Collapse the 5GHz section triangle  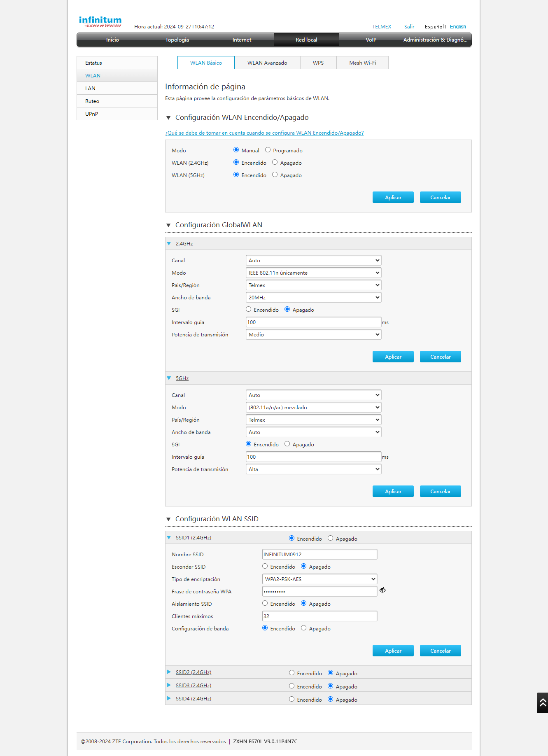coord(169,378)
